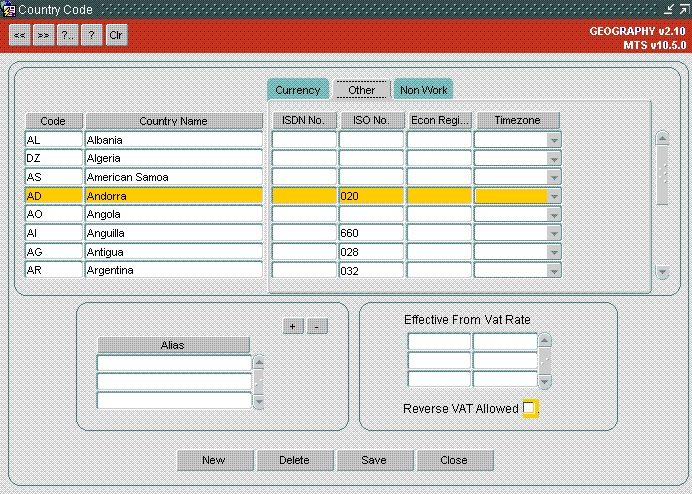Click the ISDN No. field for Albania
Screen dimensions: 692x494
click(x=304, y=140)
